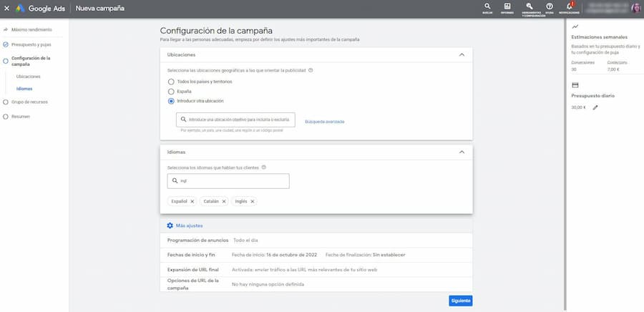Remove the Español language chip
The image size is (644, 312).
(x=192, y=202)
